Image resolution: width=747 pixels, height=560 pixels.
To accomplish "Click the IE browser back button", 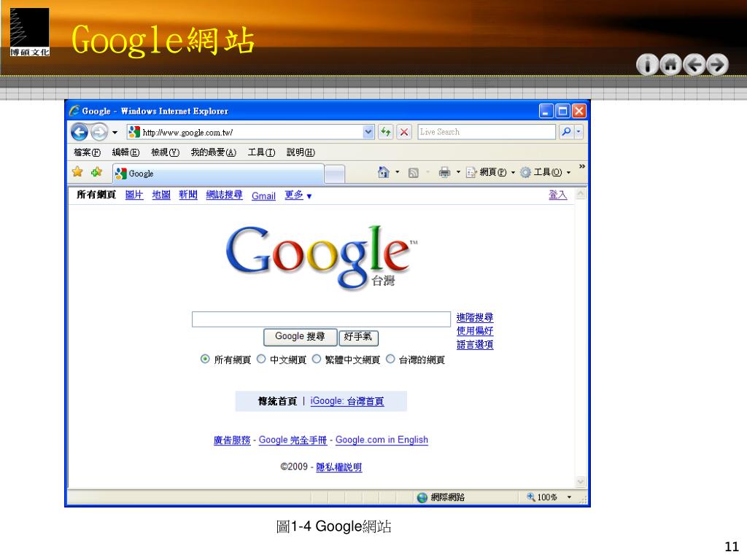I will pos(80,132).
